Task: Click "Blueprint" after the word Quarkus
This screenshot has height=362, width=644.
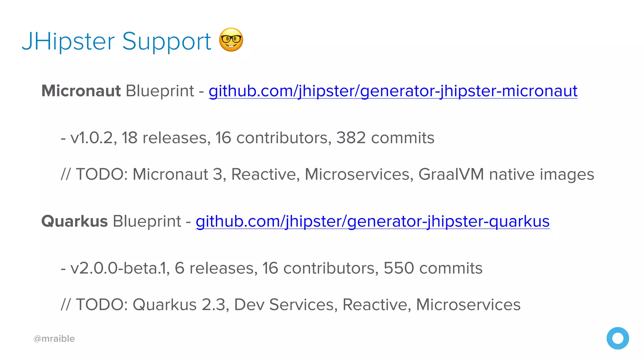Action: click(x=147, y=221)
